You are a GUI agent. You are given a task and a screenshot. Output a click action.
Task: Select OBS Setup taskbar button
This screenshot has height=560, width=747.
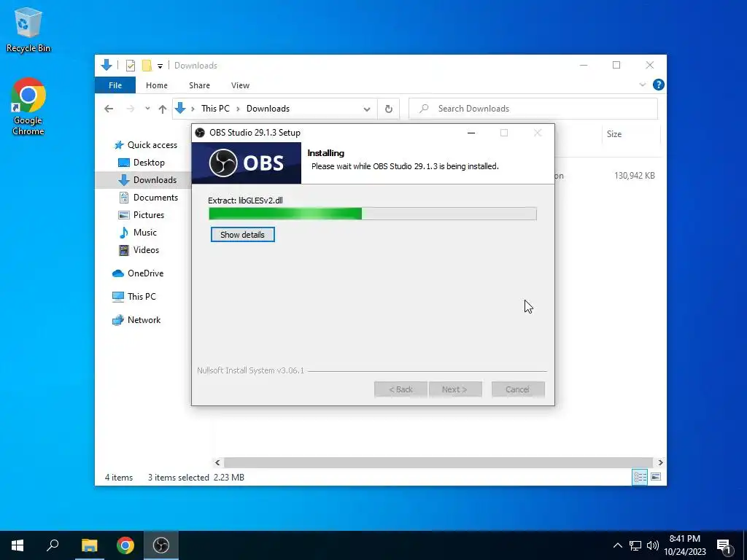pyautogui.click(x=161, y=545)
